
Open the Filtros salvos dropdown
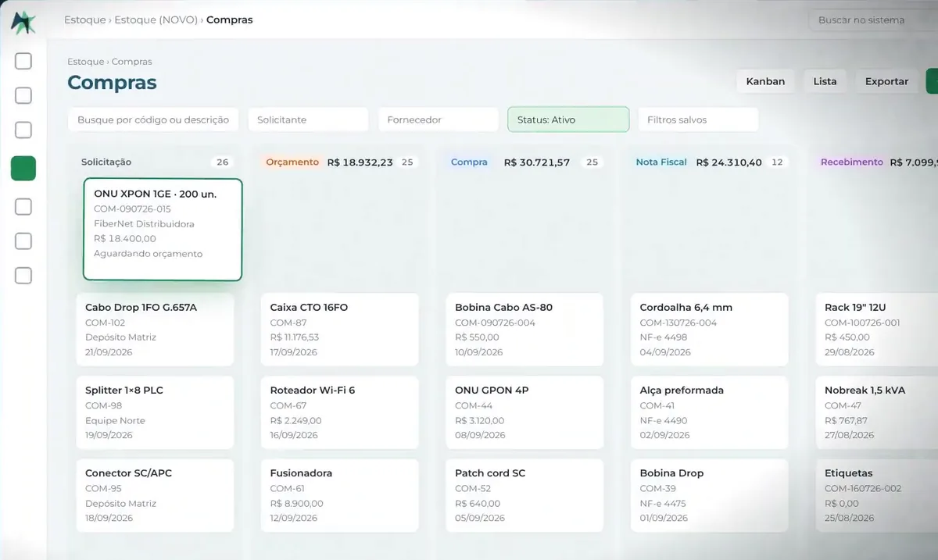(x=698, y=119)
